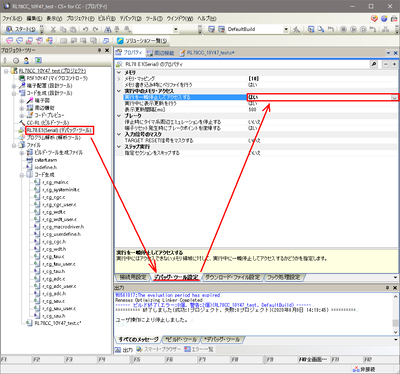Screen dimensions: 400x374
Task: Open the DefaultBuild configuration dropdown
Action: click(x=286, y=30)
